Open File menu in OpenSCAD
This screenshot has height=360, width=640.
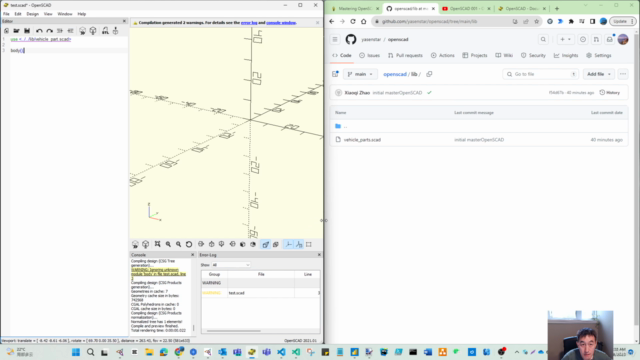click(6, 14)
